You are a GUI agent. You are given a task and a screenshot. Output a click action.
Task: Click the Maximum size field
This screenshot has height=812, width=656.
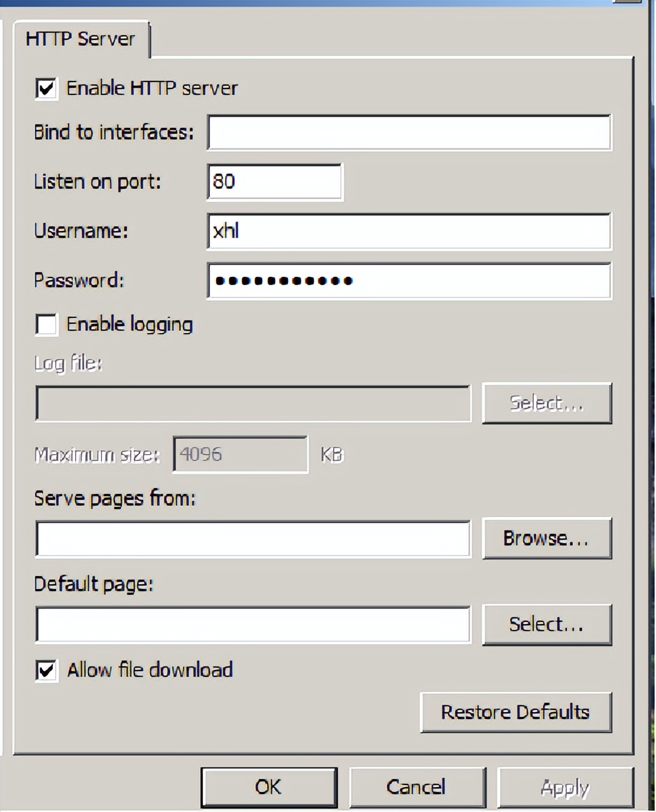tap(240, 454)
